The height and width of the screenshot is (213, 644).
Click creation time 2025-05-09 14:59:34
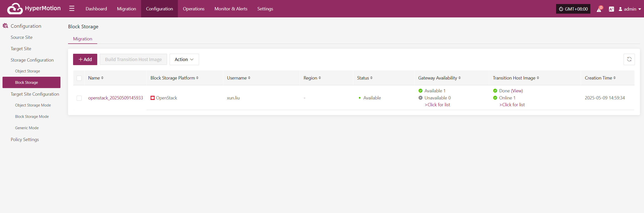point(605,98)
